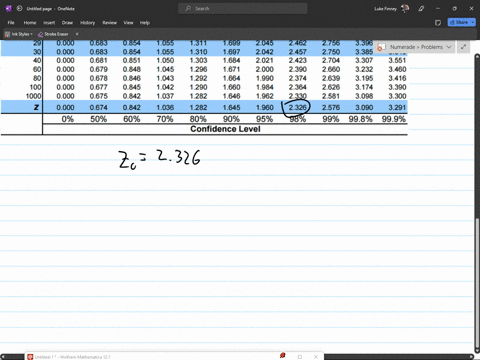
Task: Click the Numerade > Problems breadcrumb
Action: click(416, 47)
